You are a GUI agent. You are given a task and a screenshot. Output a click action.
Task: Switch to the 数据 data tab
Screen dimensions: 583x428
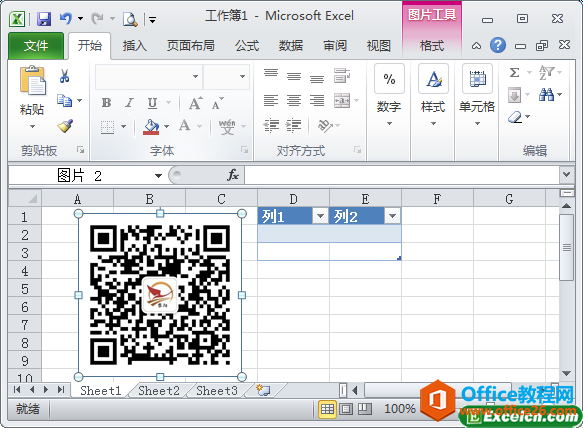291,46
